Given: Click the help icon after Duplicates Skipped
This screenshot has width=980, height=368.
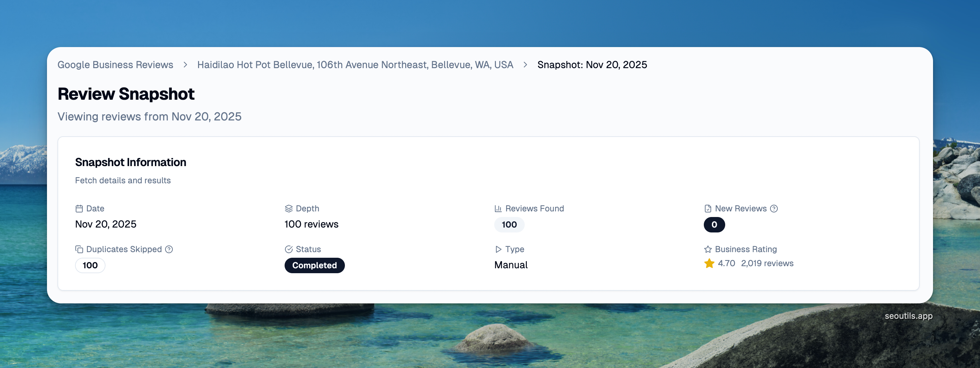Looking at the screenshot, I should [x=169, y=249].
